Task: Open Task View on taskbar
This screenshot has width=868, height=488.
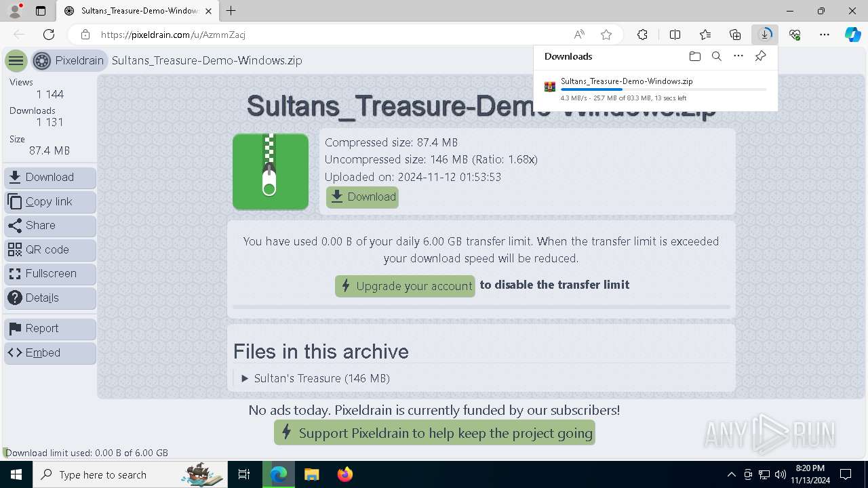Action: click(244, 474)
